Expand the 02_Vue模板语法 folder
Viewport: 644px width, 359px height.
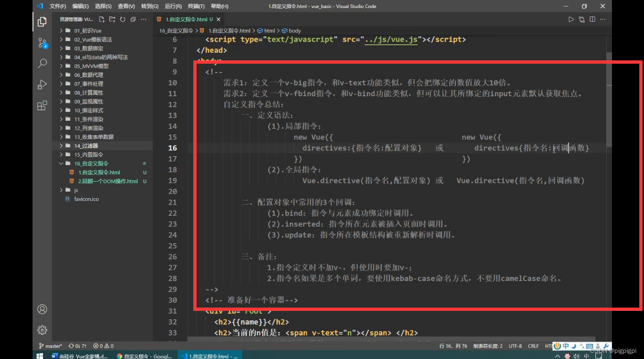coord(102,40)
